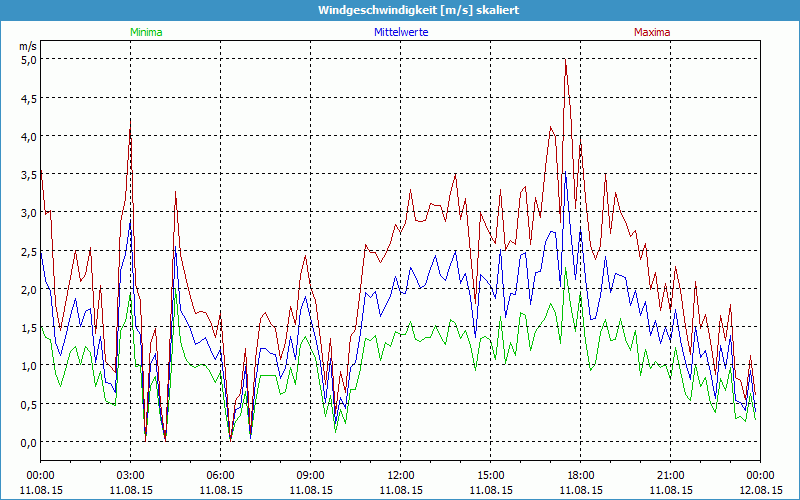800x500 pixels.
Task: Select the 12:00 time marker
Action: click(x=400, y=475)
